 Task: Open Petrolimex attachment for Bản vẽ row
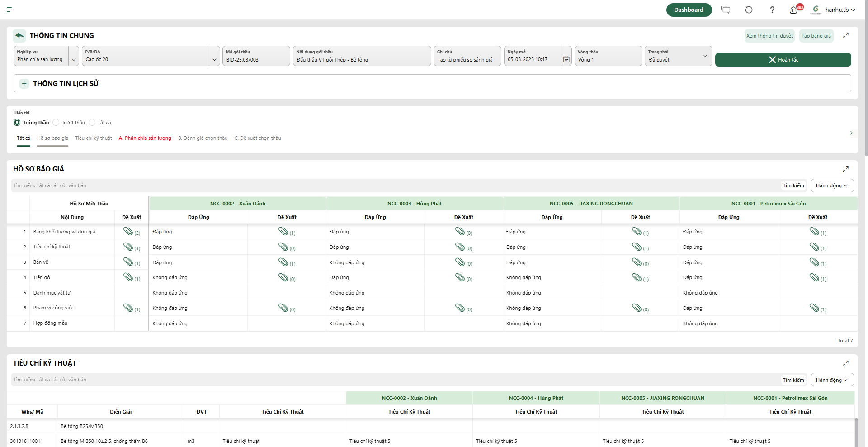[x=815, y=262]
